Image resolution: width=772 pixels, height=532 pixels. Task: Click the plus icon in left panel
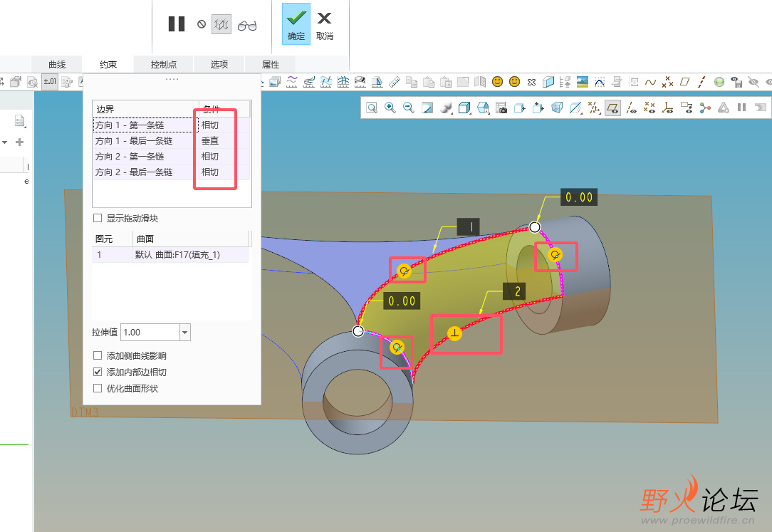click(x=20, y=142)
